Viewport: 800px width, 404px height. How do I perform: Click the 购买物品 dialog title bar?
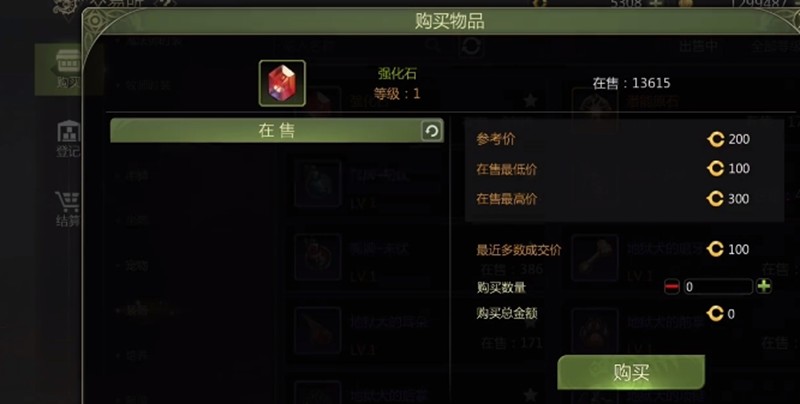[449, 21]
